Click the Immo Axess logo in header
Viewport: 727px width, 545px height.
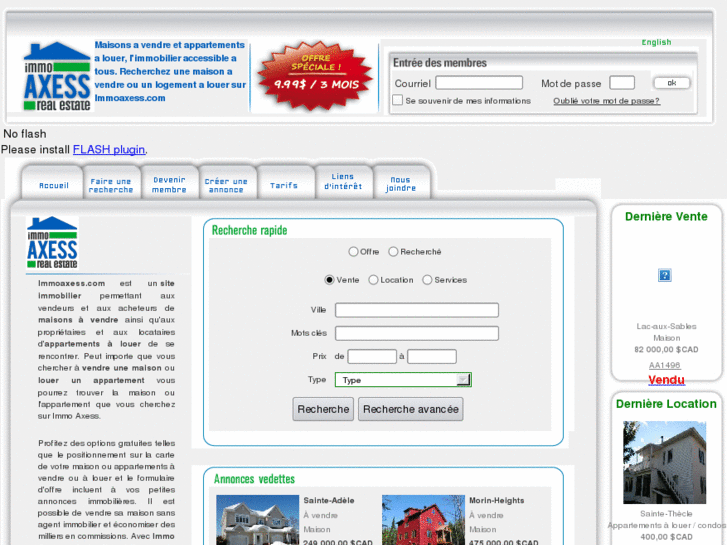57,77
